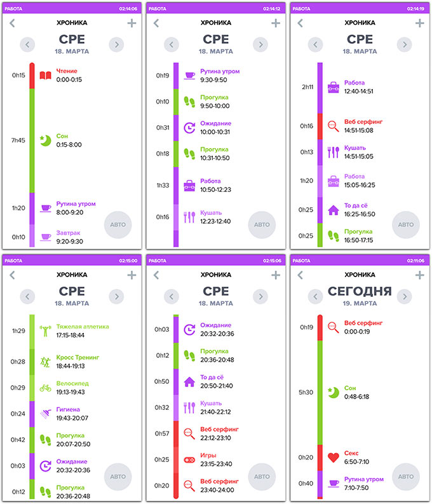Tap the red Секс heart icon
The image size is (432, 504).
coord(332,458)
